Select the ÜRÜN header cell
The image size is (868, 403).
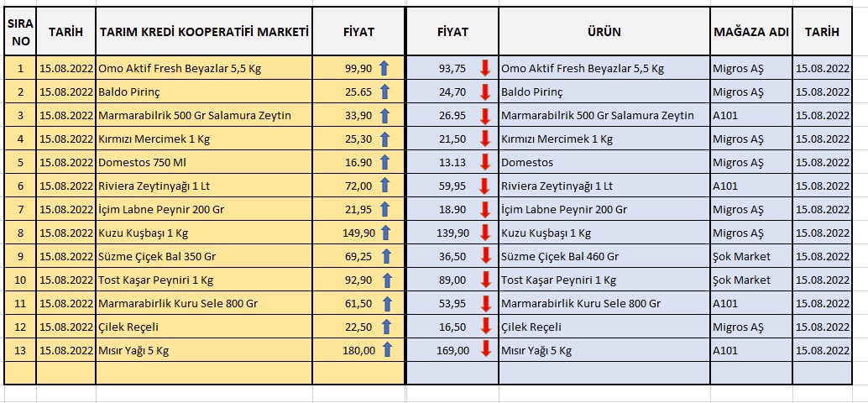pos(604,31)
